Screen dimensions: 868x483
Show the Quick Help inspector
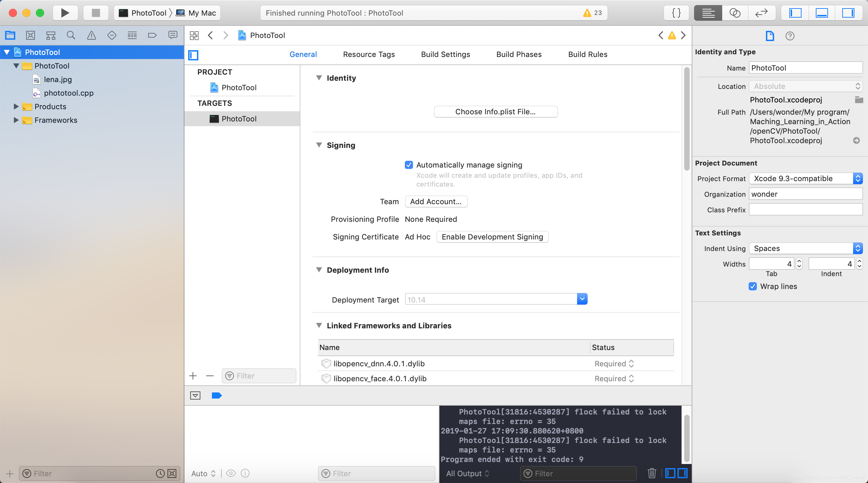click(790, 36)
